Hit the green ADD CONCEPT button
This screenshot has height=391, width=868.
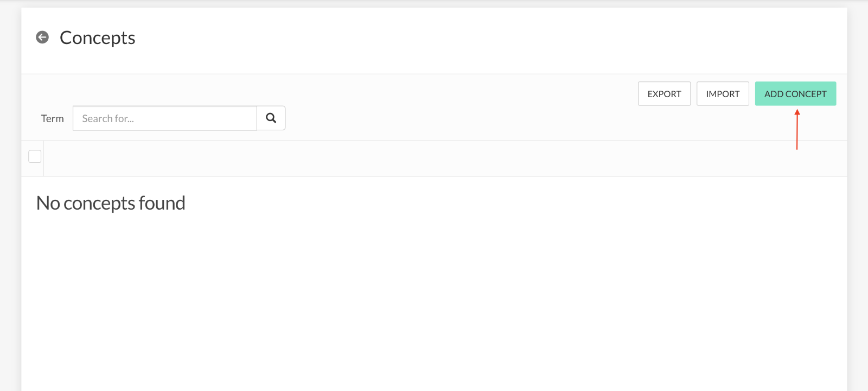pos(795,93)
